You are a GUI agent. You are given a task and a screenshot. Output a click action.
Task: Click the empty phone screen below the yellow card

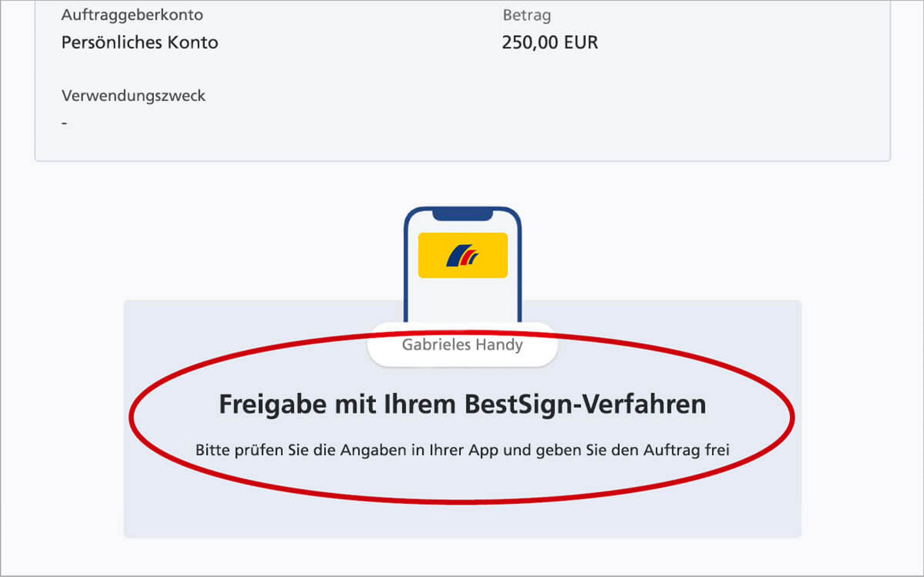[462, 300]
